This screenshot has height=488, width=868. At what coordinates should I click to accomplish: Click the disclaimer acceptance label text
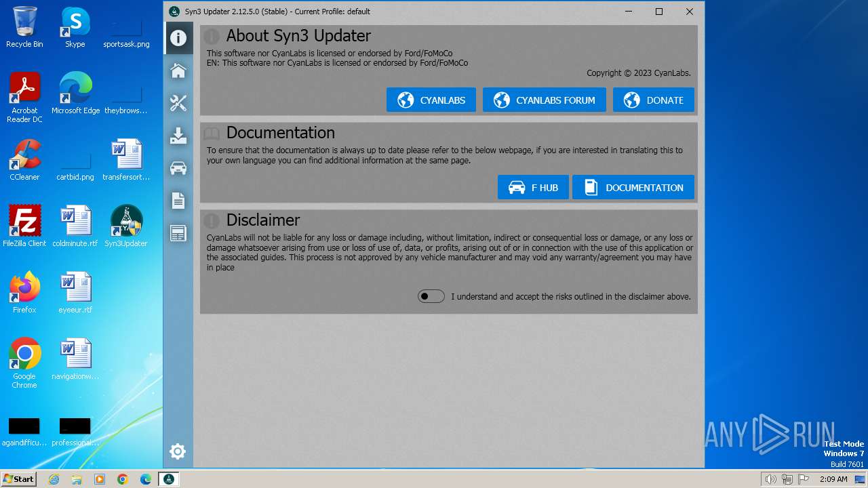coord(571,297)
